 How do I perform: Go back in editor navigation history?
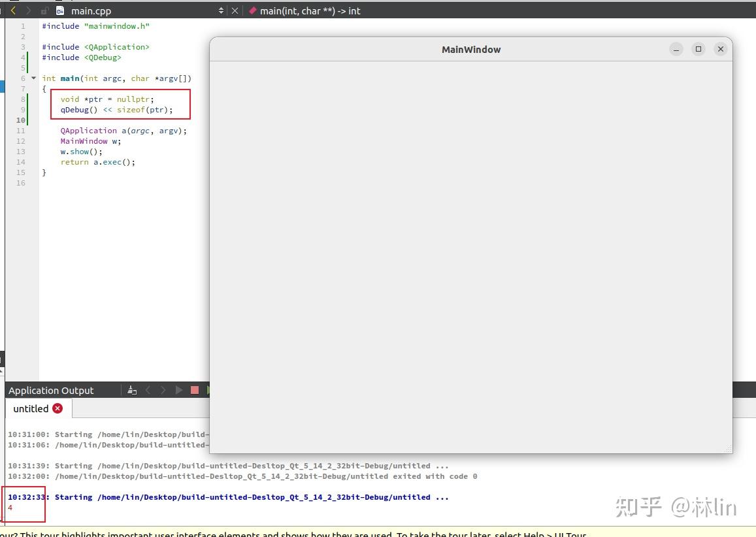click(x=13, y=10)
